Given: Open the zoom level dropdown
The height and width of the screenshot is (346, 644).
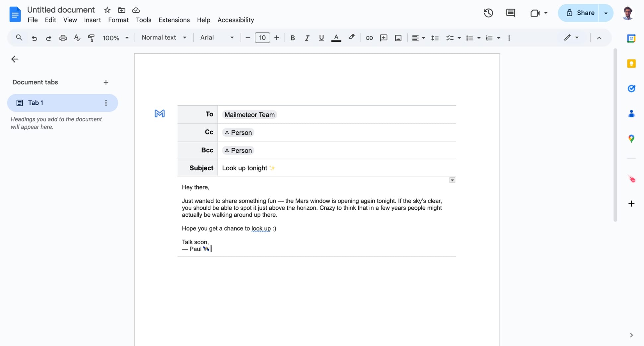Looking at the screenshot, I should (115, 38).
